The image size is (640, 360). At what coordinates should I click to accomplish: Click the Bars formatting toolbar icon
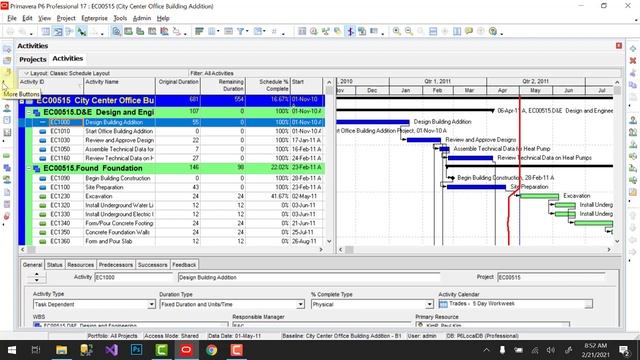199,31
